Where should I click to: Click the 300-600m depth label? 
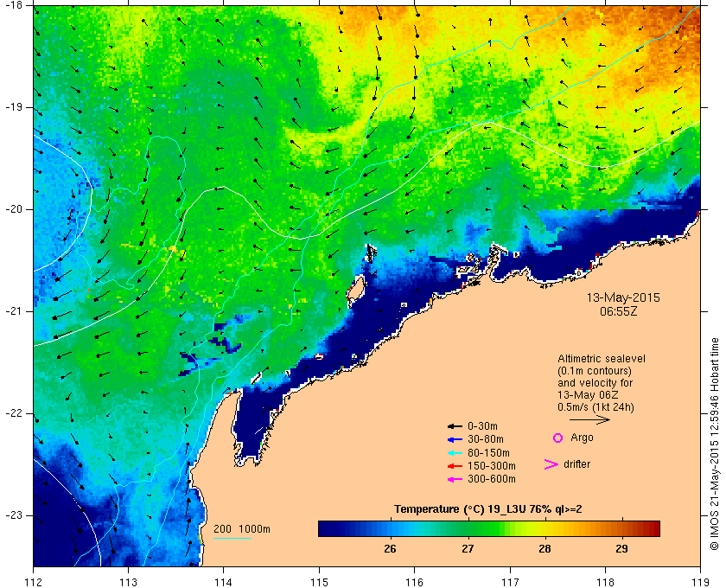pyautogui.click(x=492, y=479)
